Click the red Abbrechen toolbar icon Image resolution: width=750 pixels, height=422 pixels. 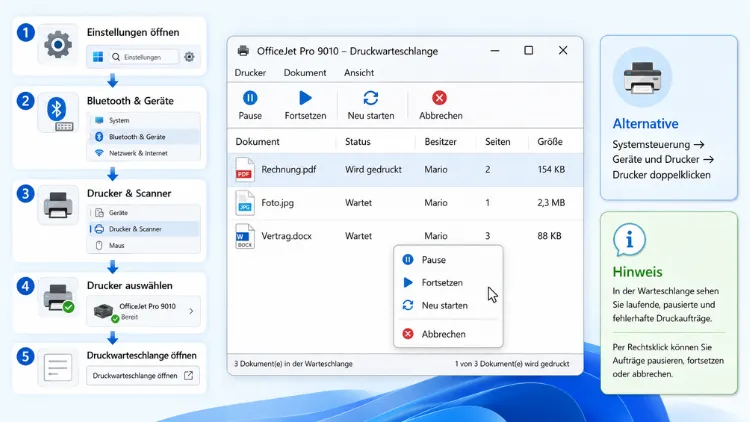439,98
